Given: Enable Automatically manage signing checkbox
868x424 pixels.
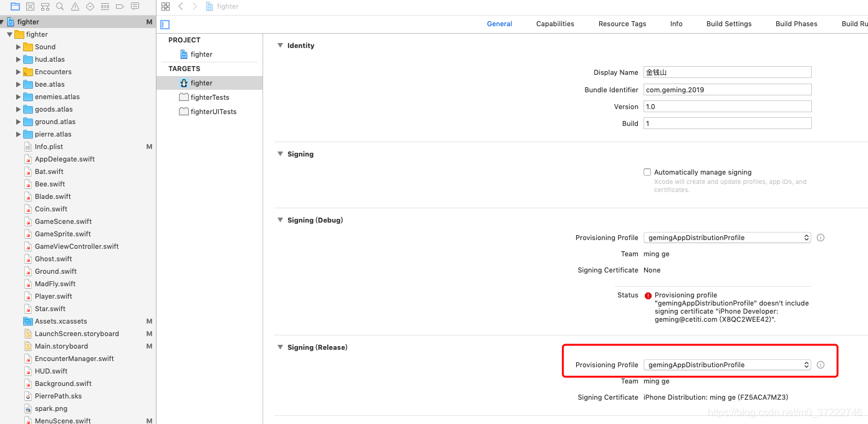Looking at the screenshot, I should point(647,172).
